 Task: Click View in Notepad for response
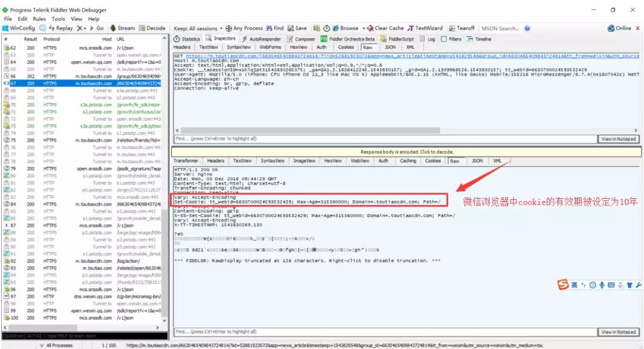click(618, 332)
